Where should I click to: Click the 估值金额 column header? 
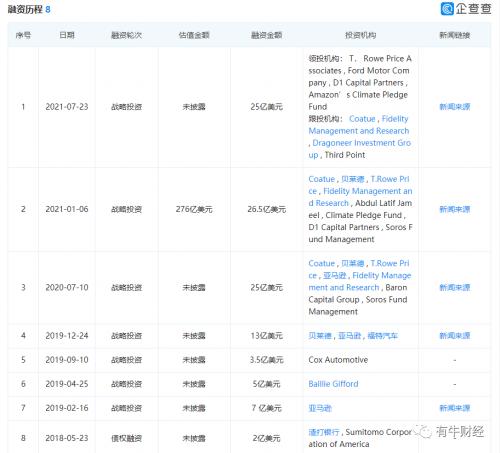[x=194, y=35]
